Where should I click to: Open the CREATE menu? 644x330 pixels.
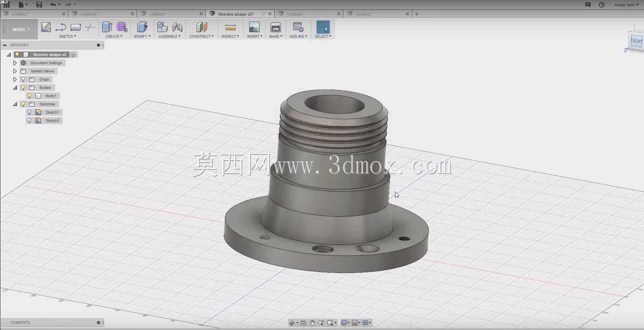[x=114, y=36]
